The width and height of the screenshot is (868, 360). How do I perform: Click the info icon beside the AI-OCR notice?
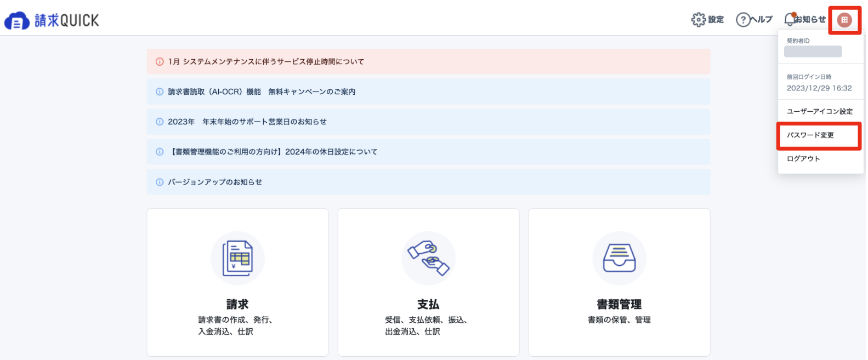point(160,92)
